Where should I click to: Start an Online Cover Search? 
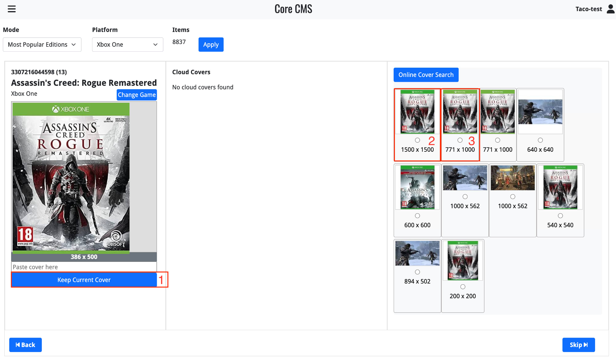[x=426, y=75]
